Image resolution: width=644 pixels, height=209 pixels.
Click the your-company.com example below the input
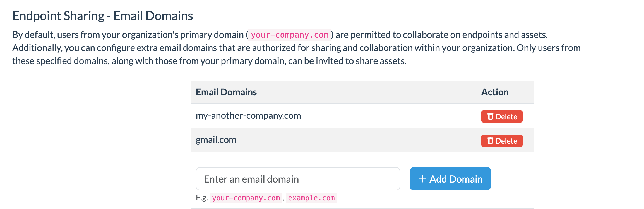[x=246, y=198]
